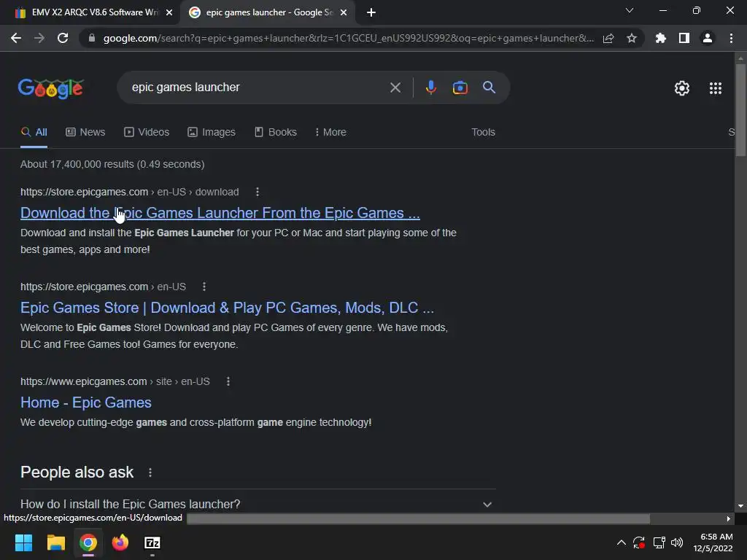Click the scrollbar down arrow
Viewport: 747px width, 560px height.
click(x=740, y=506)
